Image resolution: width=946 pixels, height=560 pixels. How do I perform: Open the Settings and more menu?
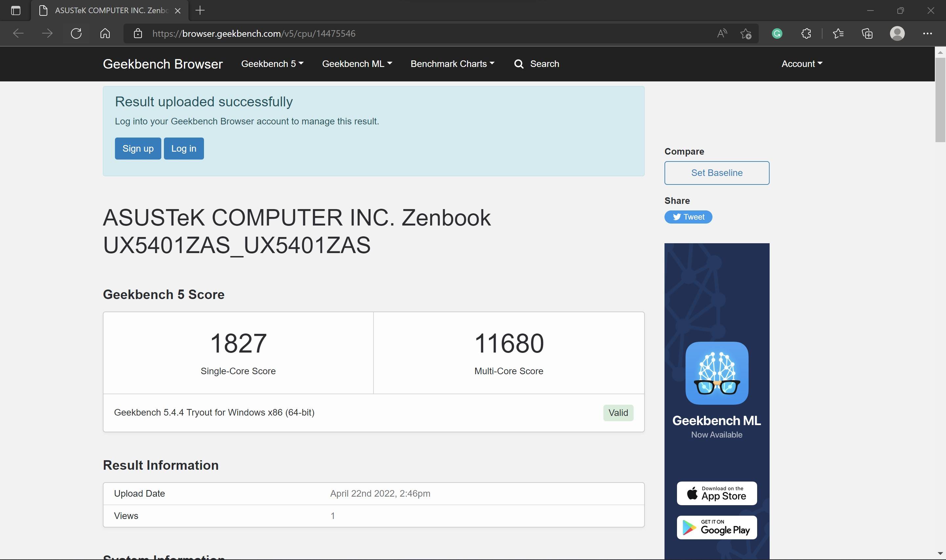pos(928,33)
